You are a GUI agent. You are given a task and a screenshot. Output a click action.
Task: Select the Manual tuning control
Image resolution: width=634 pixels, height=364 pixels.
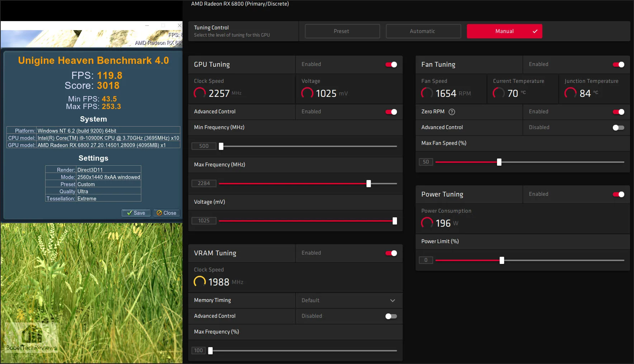[504, 31]
